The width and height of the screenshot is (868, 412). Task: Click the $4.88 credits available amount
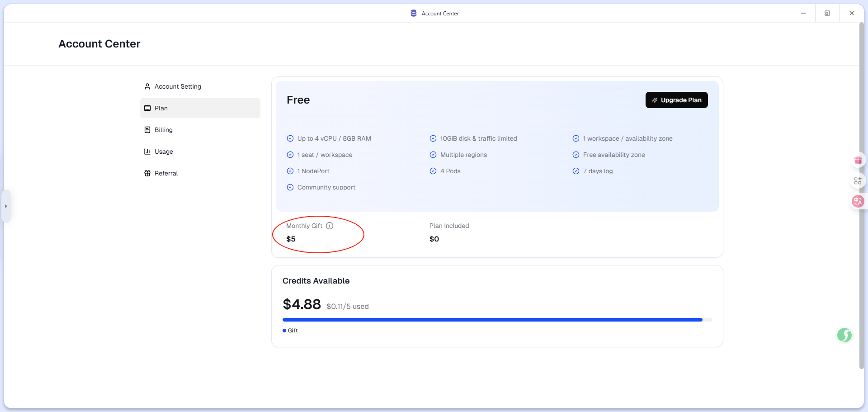302,304
